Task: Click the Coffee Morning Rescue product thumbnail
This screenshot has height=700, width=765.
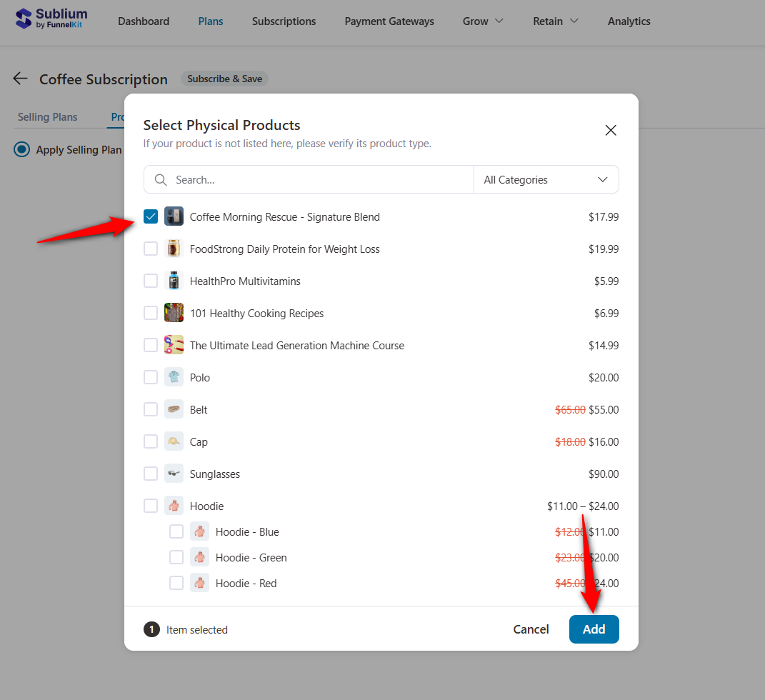Action: tap(174, 216)
